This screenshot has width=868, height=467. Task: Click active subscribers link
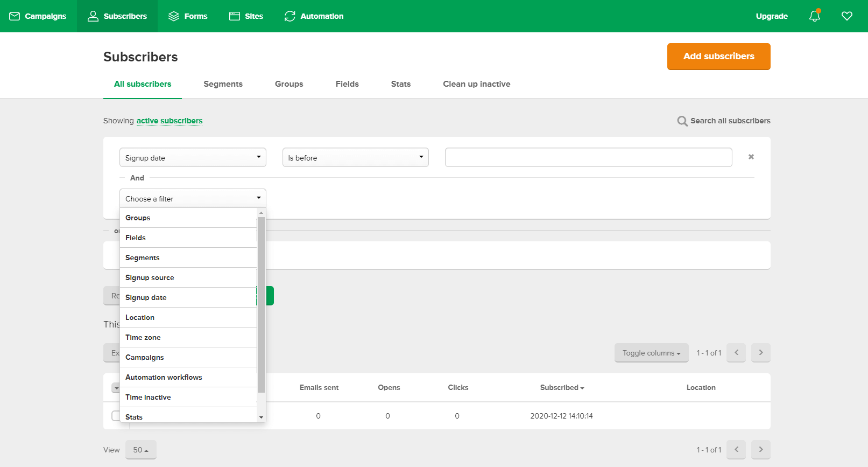point(170,121)
